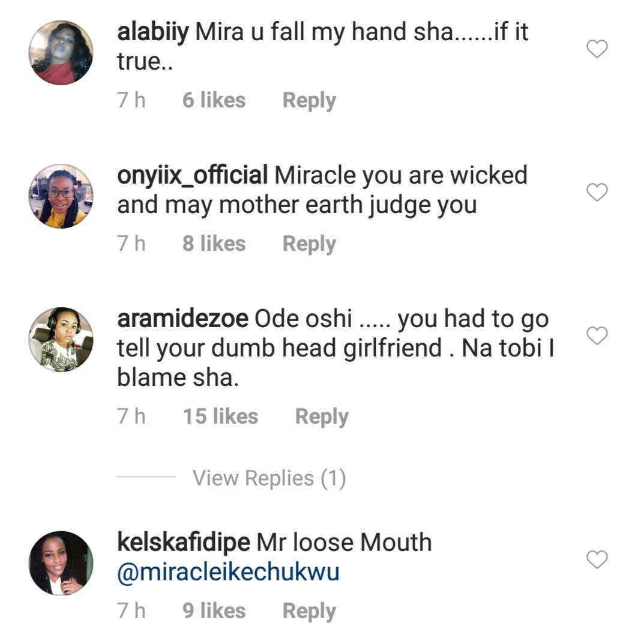Open kelskafidipe's profile picture
Viewport: 644px width, 644px height.
[x=61, y=563]
